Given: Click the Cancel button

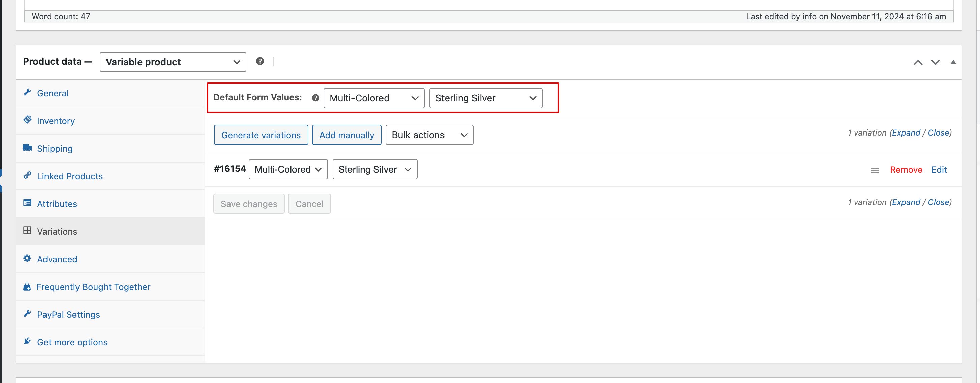Looking at the screenshot, I should tap(309, 204).
